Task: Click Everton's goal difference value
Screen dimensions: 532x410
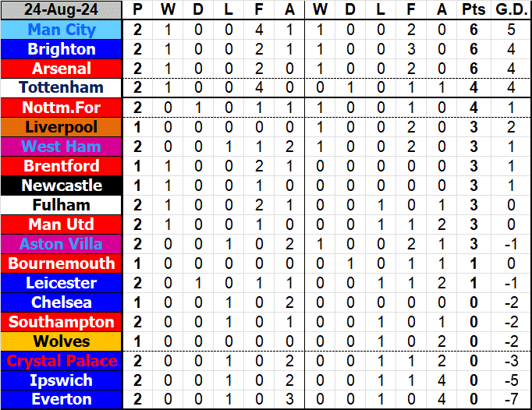Action: point(511,400)
